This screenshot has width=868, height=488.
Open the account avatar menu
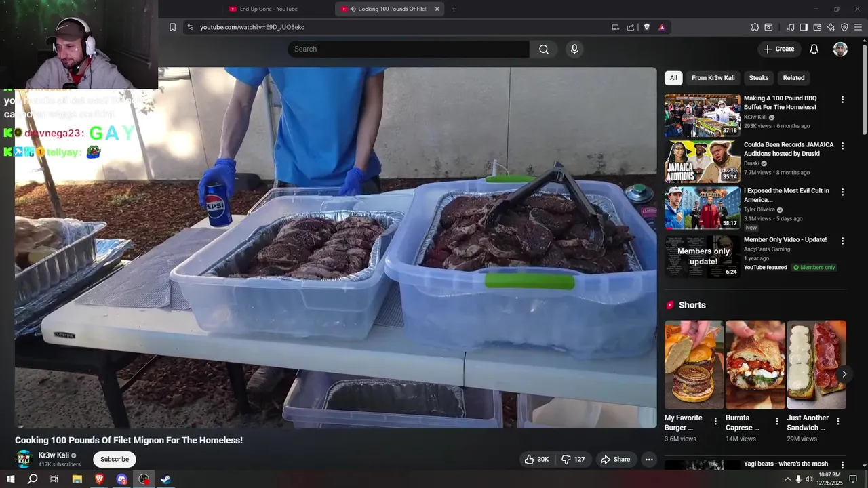[840, 49]
